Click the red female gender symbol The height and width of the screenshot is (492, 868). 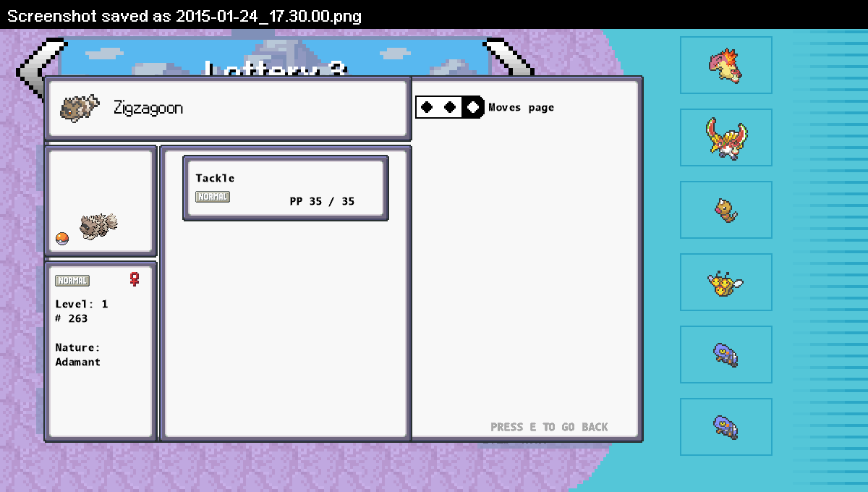[x=135, y=279]
